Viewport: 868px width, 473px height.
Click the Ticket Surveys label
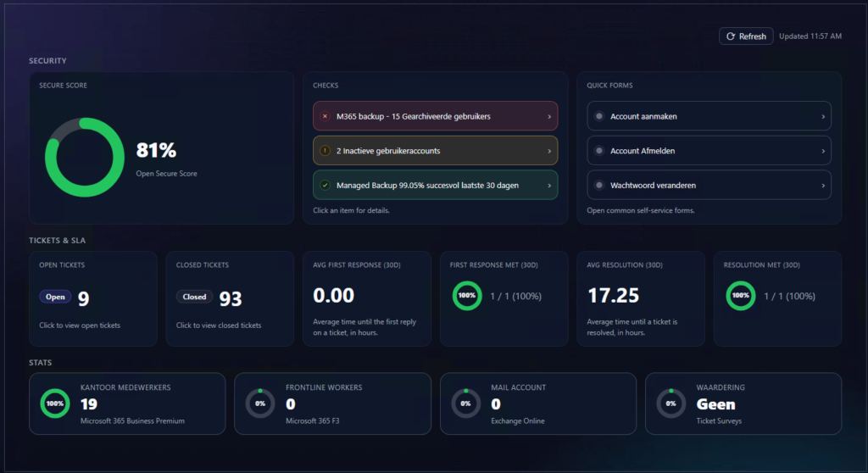719,421
